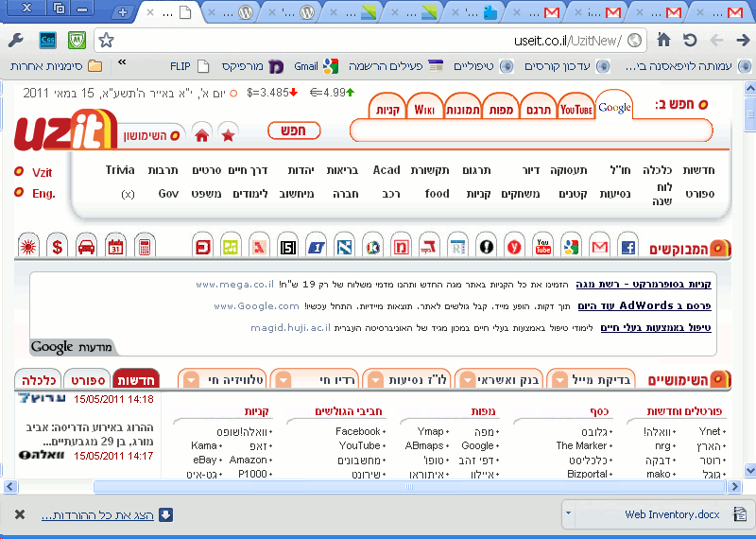Click the Uzit logo
Viewport: 756px width, 539px height.
tap(65, 130)
